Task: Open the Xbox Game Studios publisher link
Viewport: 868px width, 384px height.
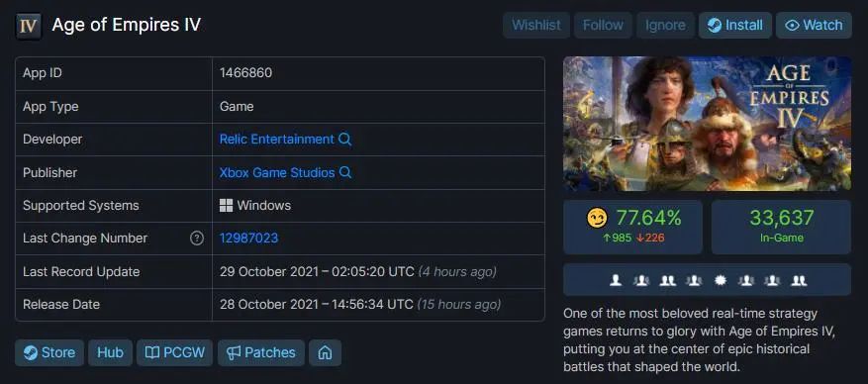Action: click(x=277, y=172)
